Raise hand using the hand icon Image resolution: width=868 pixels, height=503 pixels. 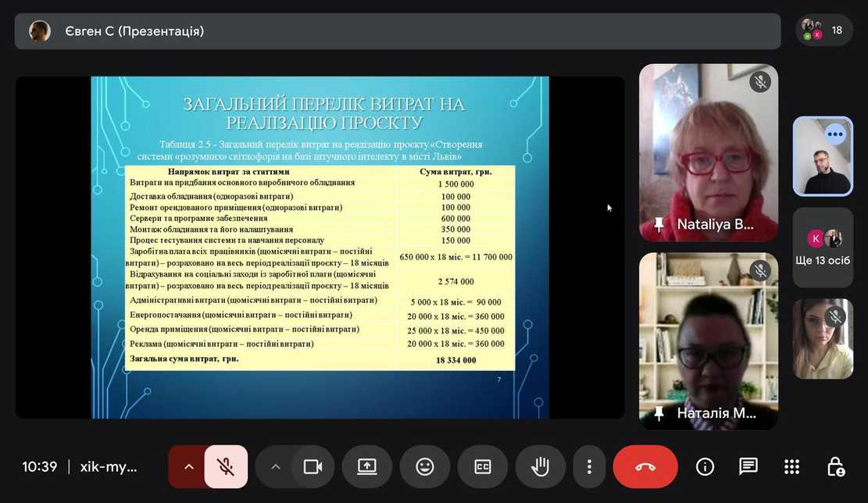[x=540, y=467]
